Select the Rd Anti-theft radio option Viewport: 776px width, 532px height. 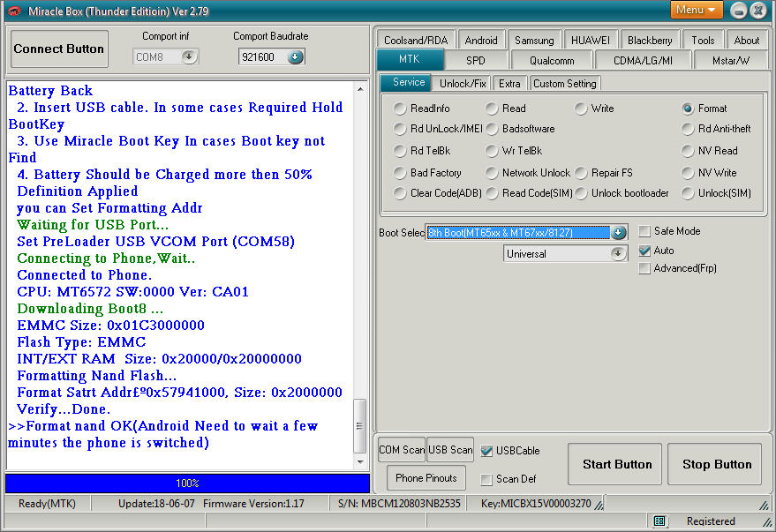tap(688, 129)
